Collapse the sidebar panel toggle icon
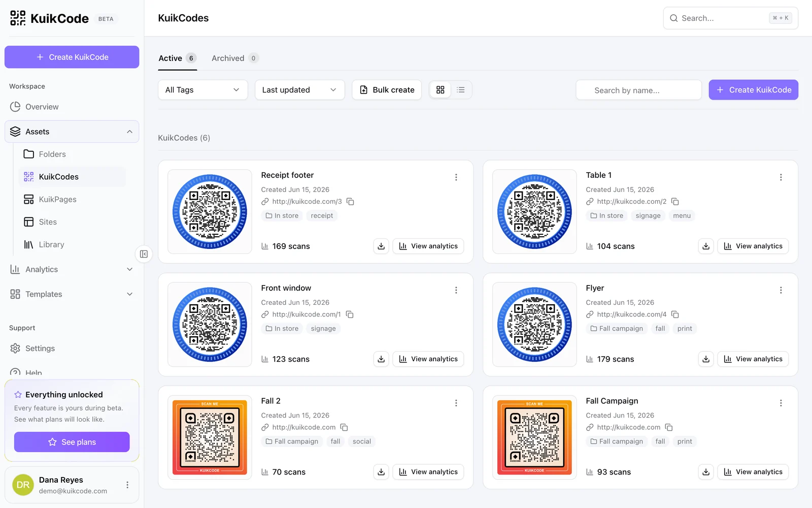 tap(144, 254)
